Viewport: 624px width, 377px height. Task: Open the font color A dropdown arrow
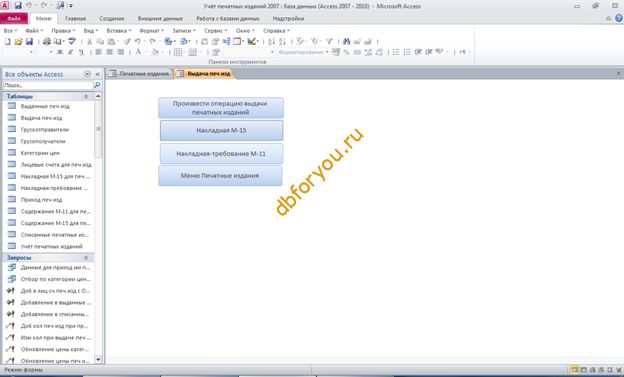(x=146, y=52)
